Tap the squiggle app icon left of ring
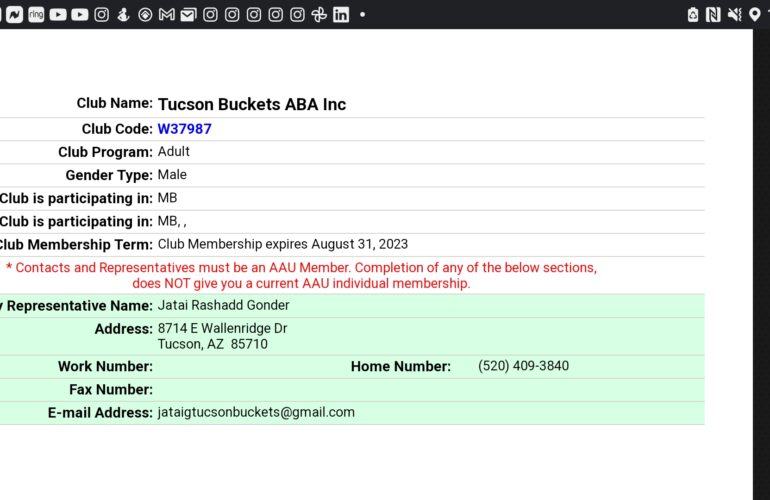The width and height of the screenshot is (770, 500). tap(14, 15)
